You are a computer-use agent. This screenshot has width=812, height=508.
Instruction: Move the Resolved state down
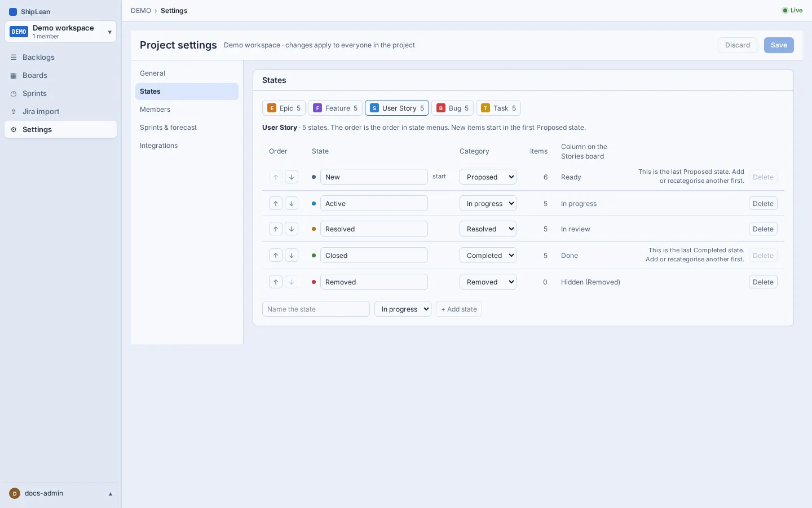(x=292, y=229)
